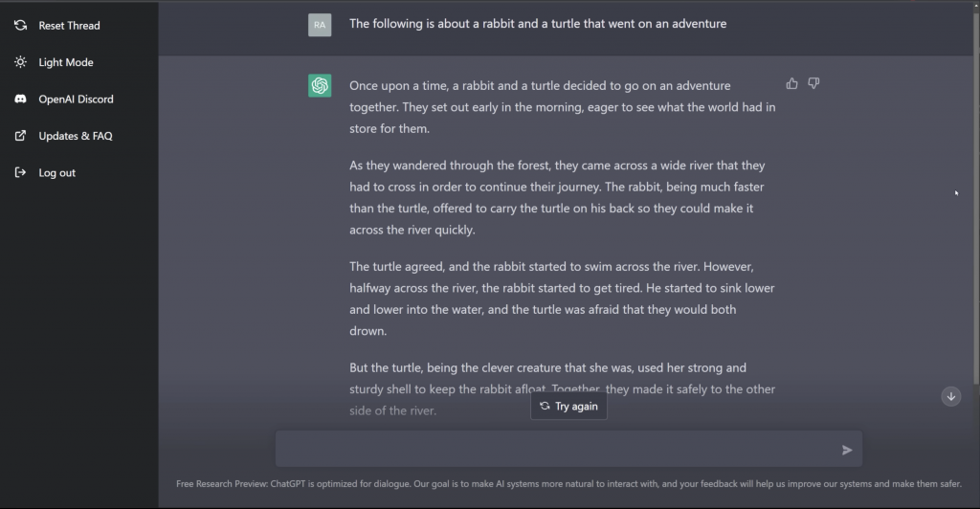The image size is (980, 509).
Task: Select the Reset Thread label
Action: [x=69, y=26]
